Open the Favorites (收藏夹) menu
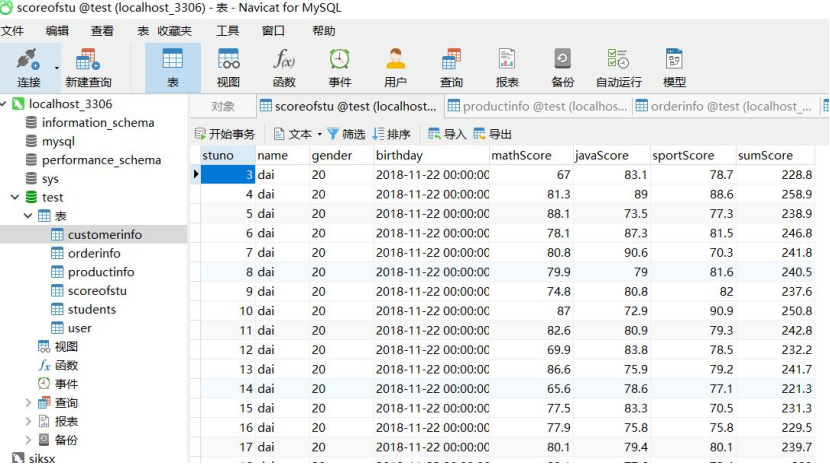This screenshot has width=830, height=464. [174, 31]
